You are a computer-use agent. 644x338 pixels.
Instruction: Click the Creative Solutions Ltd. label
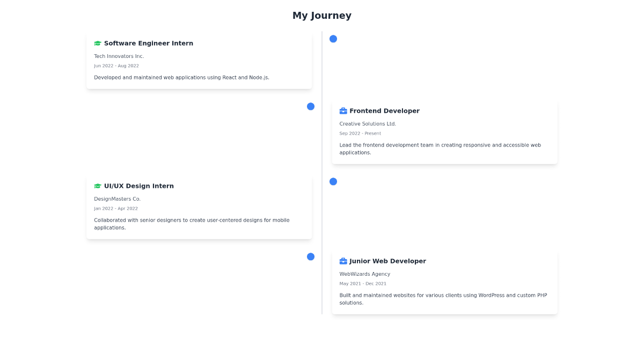point(368,123)
